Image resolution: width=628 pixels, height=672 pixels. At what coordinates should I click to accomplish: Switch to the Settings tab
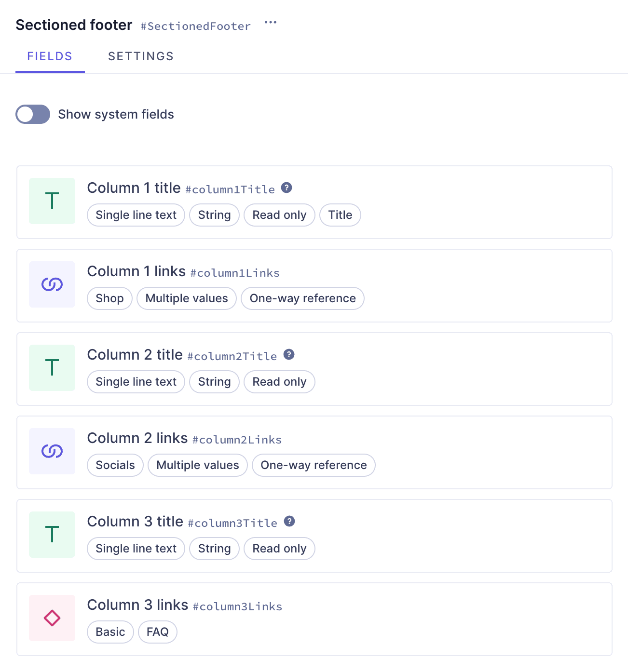(x=140, y=56)
